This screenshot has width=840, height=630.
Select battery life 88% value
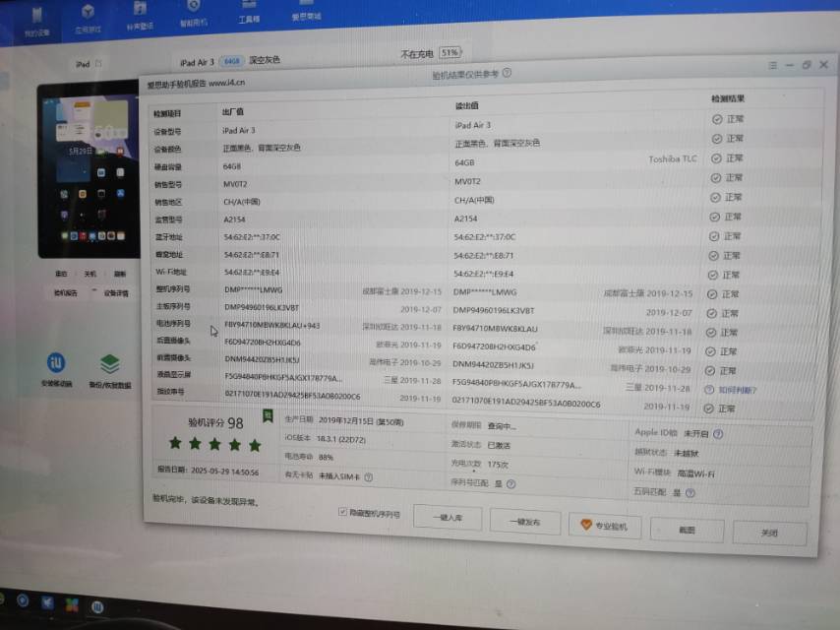(x=326, y=458)
